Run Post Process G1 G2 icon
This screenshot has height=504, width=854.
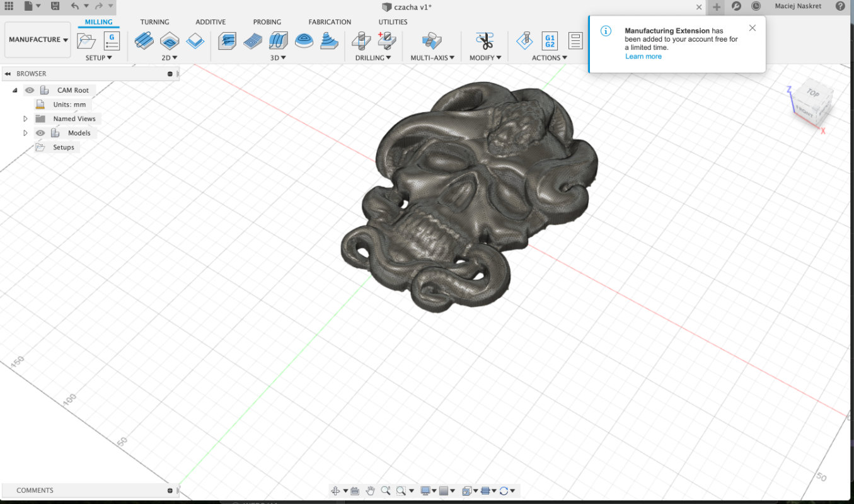550,41
